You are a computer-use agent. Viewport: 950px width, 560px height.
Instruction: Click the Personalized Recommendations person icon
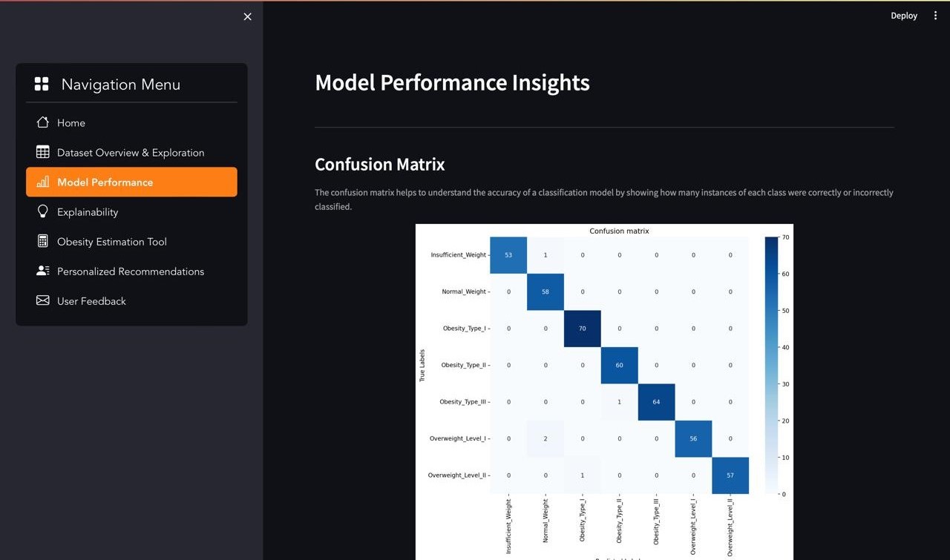43,271
